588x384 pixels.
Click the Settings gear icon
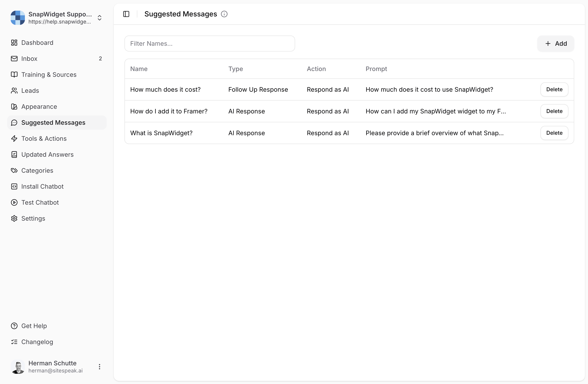click(14, 218)
